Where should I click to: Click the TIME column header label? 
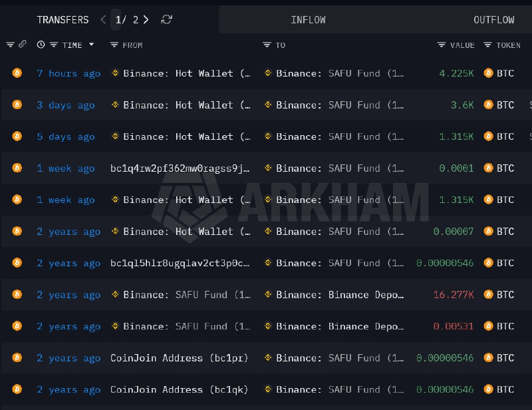tap(72, 45)
